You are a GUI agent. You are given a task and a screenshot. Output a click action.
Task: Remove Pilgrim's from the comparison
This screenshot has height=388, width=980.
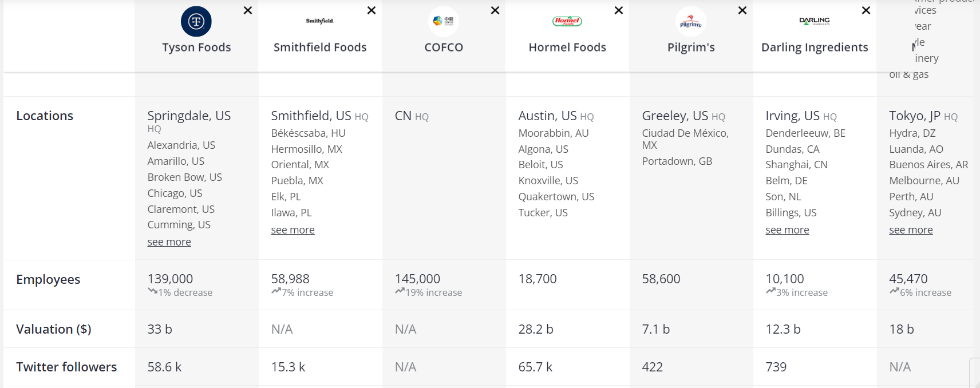coord(742,10)
